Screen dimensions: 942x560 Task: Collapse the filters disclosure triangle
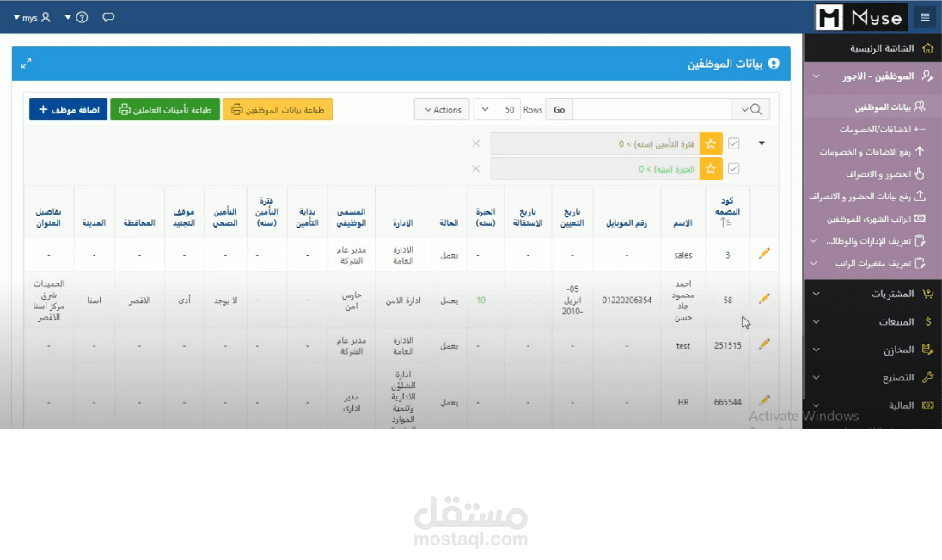tap(762, 143)
